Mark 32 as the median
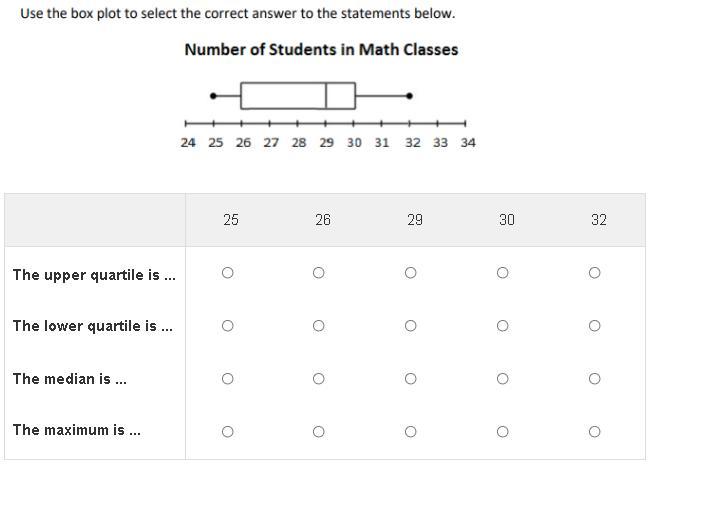The width and height of the screenshot is (709, 507). pos(595,379)
